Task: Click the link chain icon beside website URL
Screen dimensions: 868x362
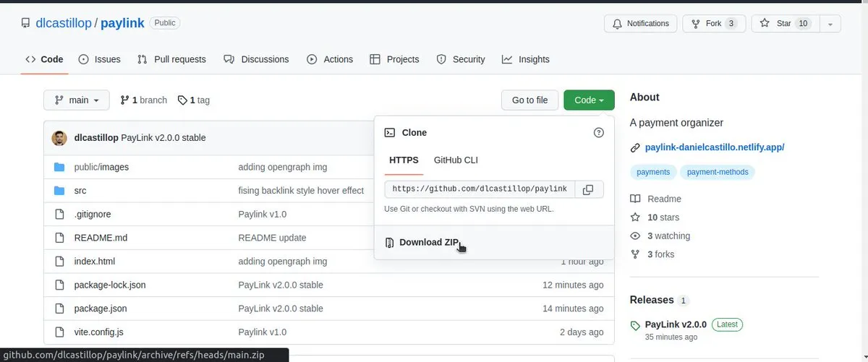Action: click(635, 147)
